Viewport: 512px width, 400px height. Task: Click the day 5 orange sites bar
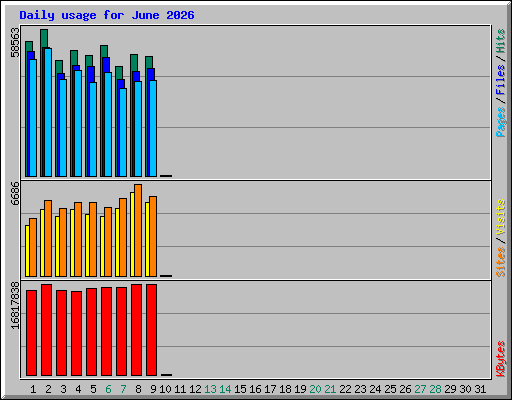coord(93,239)
